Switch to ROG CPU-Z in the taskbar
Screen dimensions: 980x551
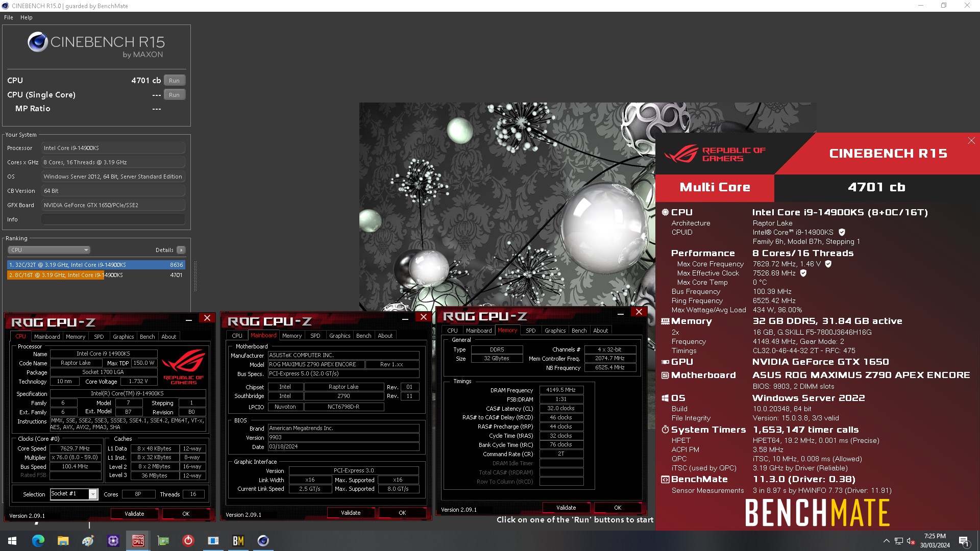(138, 541)
